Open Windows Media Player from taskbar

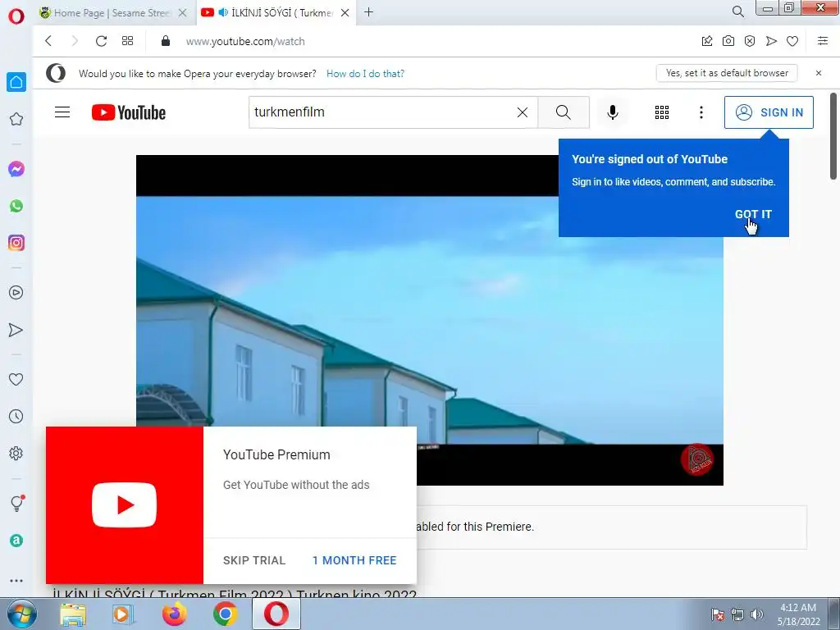click(123, 614)
